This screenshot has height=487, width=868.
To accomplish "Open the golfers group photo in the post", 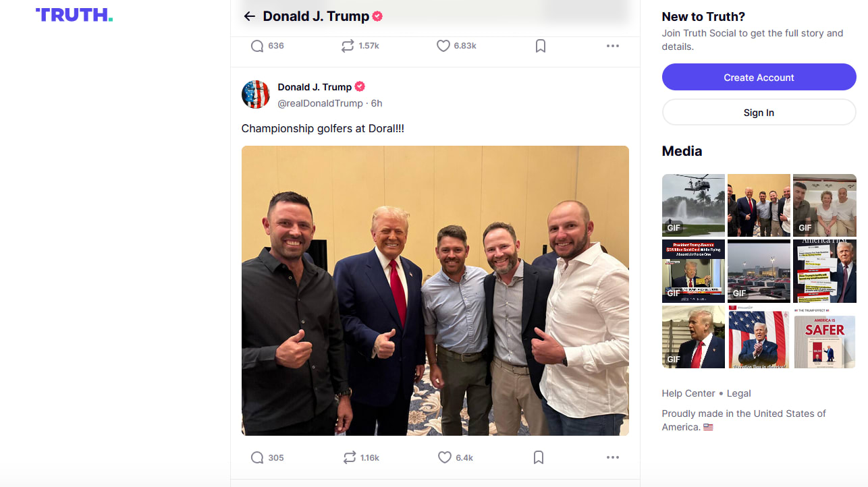I will click(435, 291).
